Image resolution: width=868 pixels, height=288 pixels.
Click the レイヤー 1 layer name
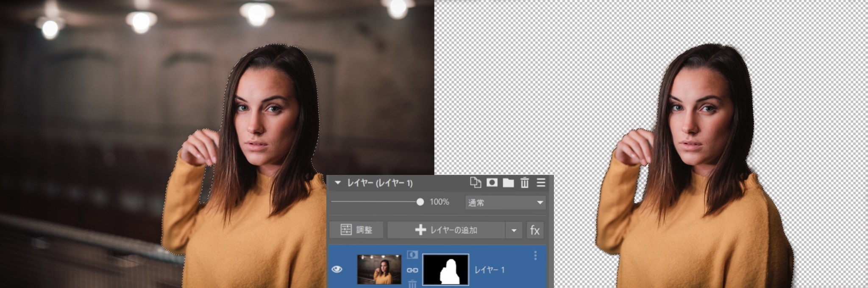tap(490, 270)
